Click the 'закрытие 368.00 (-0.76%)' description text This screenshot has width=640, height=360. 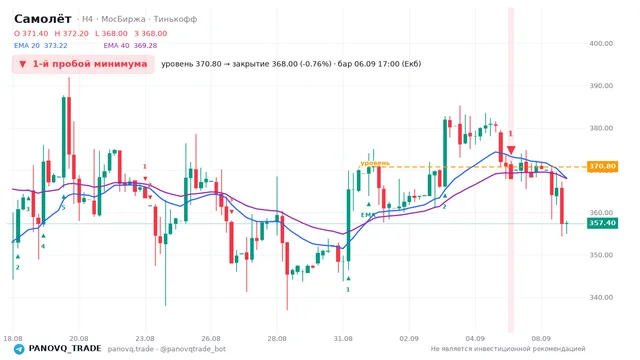pos(282,64)
